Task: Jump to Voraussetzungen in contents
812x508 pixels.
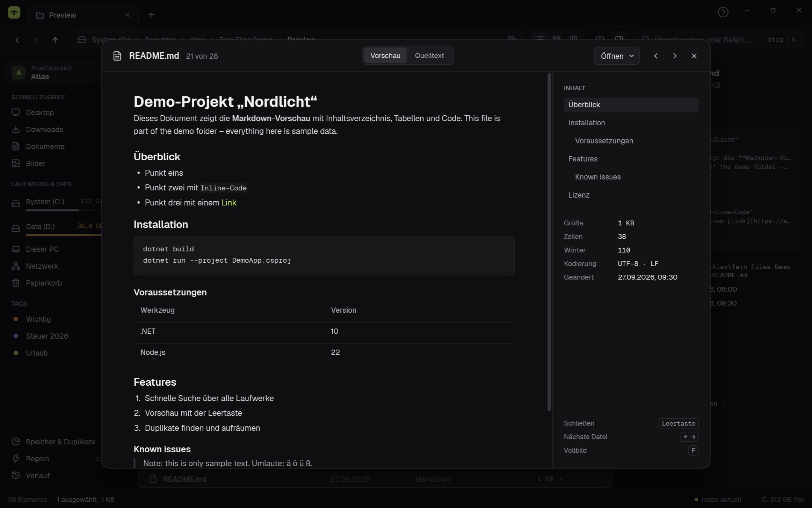Action: click(631, 141)
